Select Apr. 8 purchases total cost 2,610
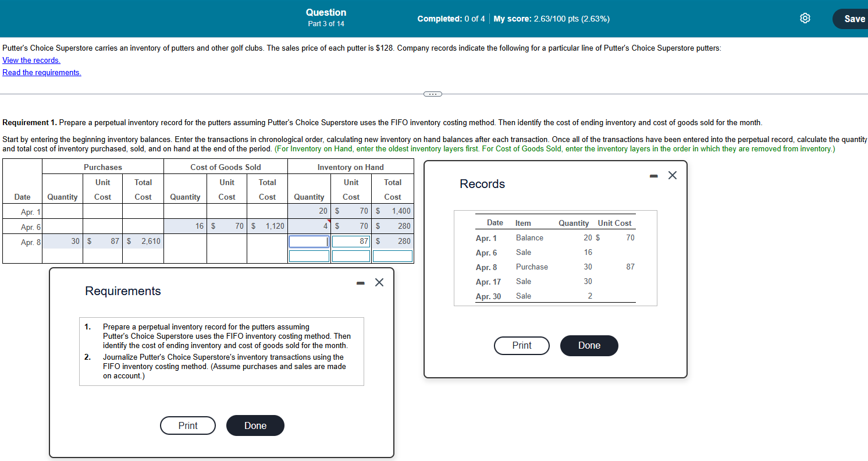This screenshot has width=868, height=461. point(143,241)
